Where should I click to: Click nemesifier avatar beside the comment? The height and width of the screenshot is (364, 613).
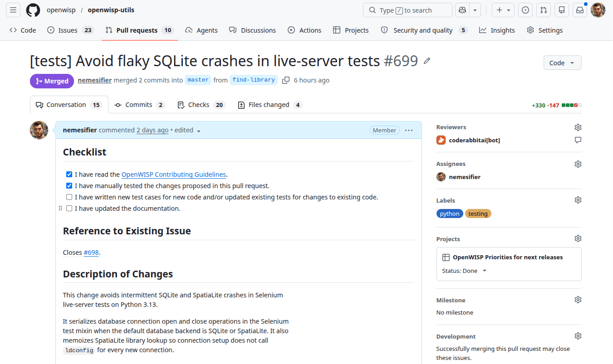coord(39,130)
